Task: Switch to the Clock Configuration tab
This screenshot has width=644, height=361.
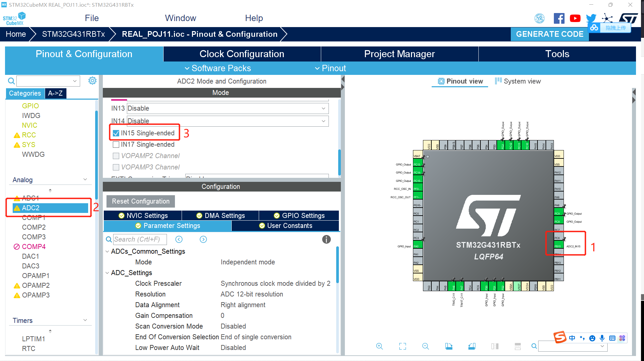Action: click(242, 54)
